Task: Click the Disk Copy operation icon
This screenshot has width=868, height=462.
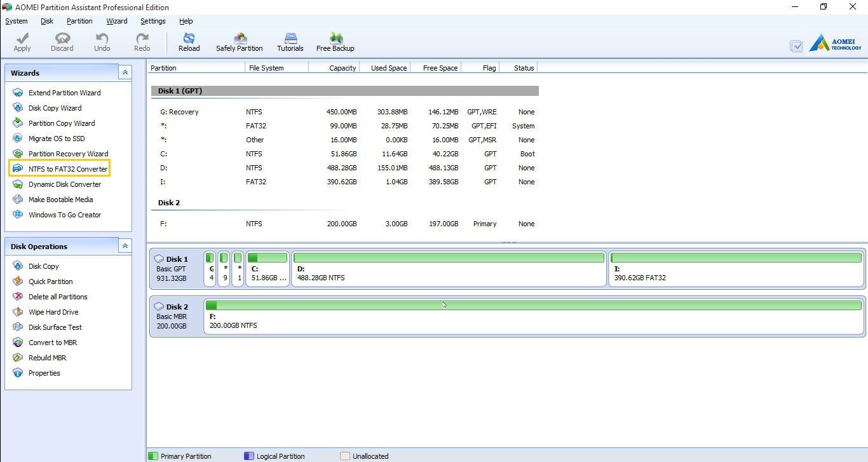Action: pos(18,266)
